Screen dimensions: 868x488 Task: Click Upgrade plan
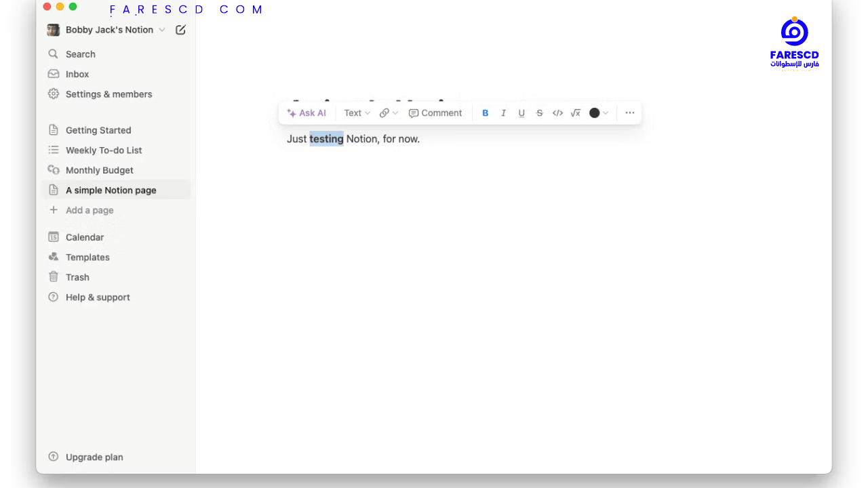[116, 457]
